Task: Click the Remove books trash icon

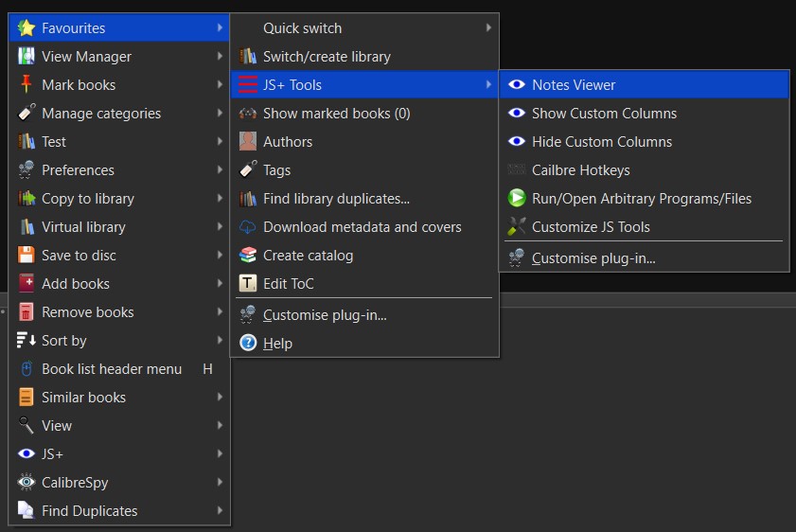Action: (x=27, y=312)
